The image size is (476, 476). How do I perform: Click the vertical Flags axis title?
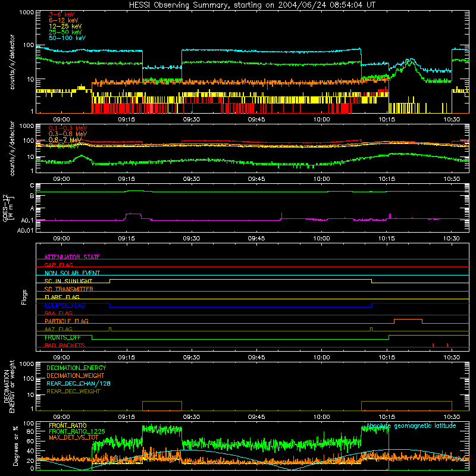24,297
